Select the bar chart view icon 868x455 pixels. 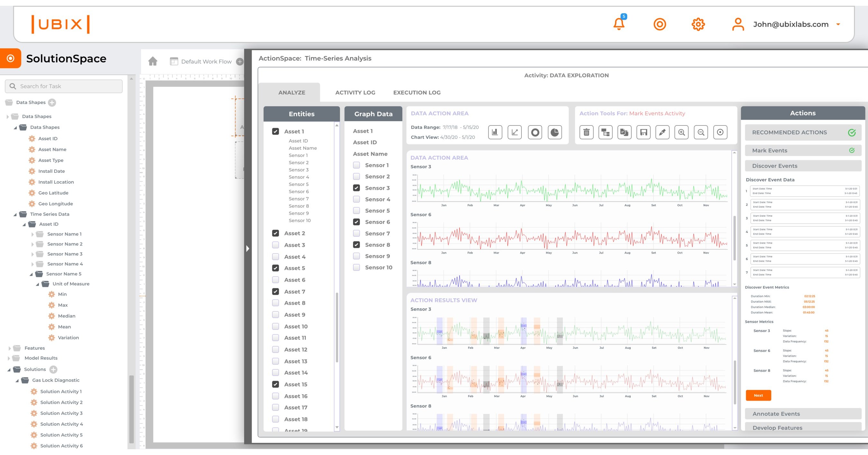tap(495, 133)
